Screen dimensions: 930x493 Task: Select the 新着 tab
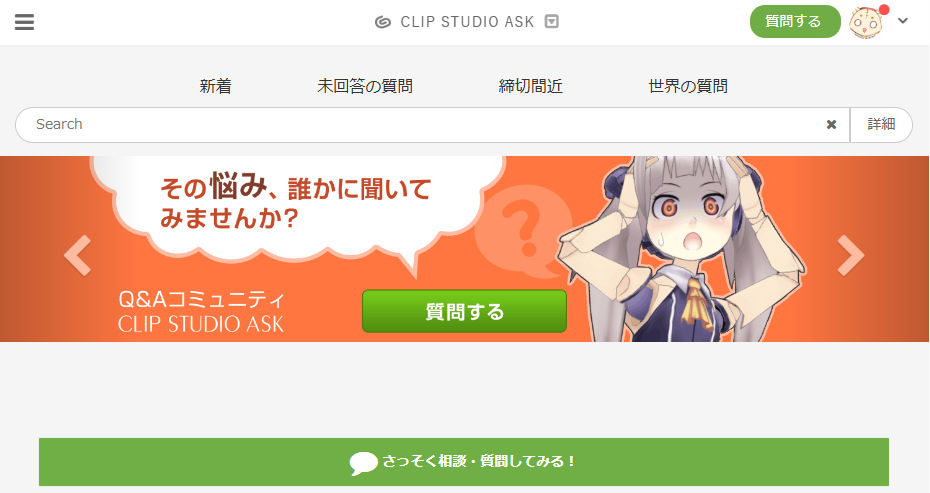pos(215,87)
